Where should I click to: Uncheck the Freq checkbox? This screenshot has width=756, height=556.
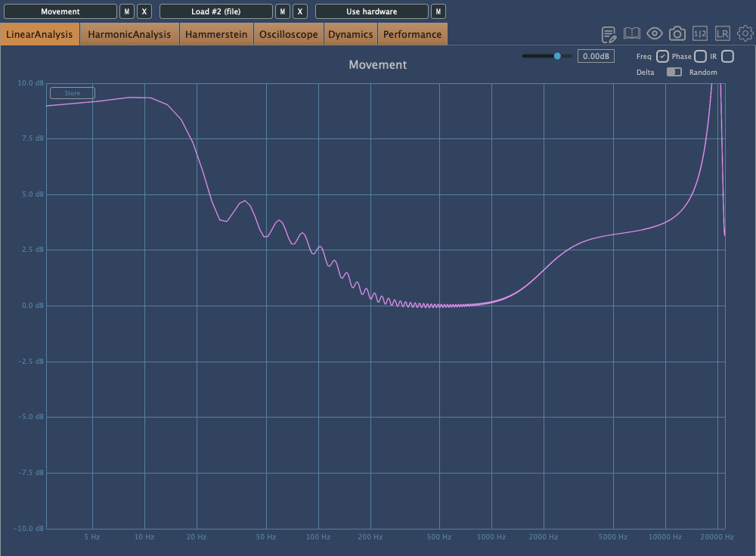tap(662, 56)
